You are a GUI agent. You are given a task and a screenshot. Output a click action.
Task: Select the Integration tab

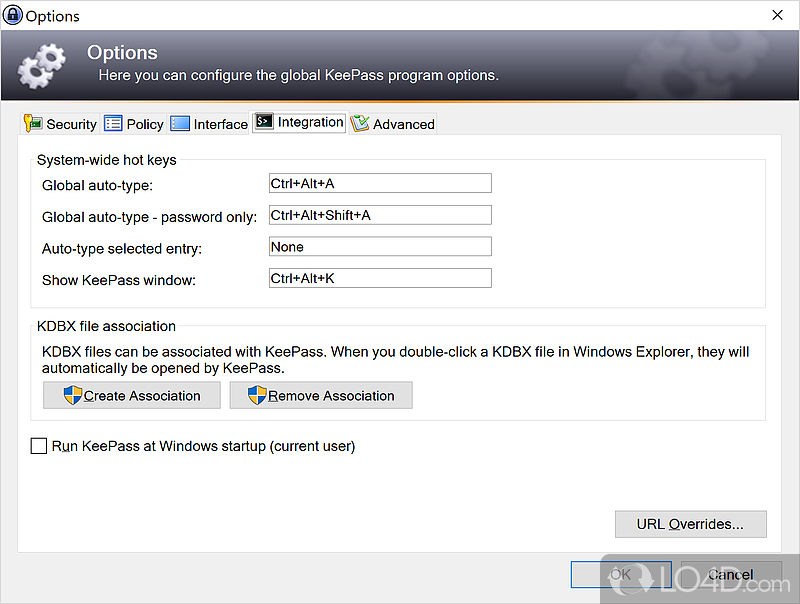[299, 122]
